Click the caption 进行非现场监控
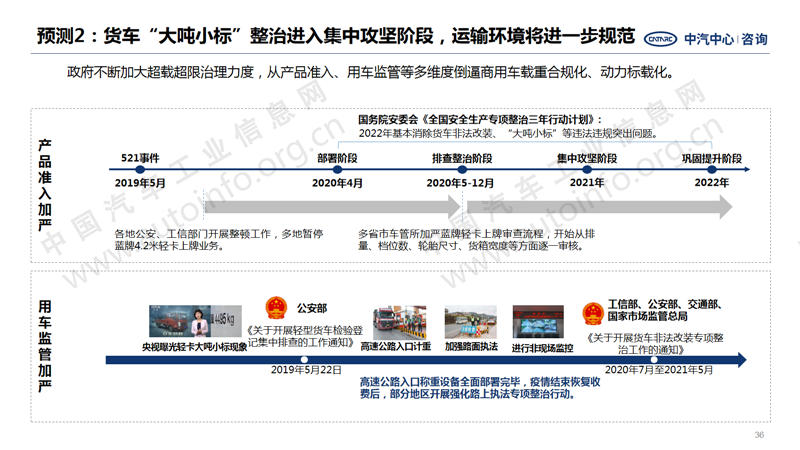Image resolution: width=800 pixels, height=450 pixels. click(542, 348)
